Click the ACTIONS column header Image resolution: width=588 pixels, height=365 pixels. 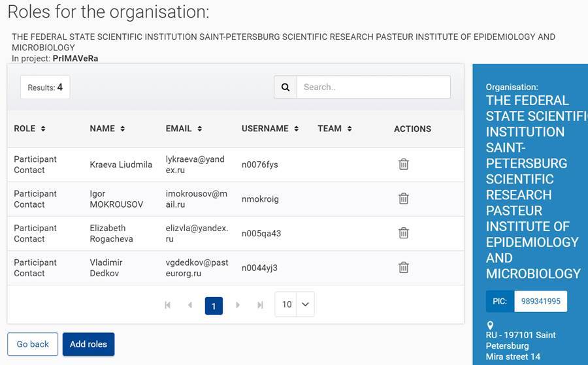[x=412, y=129]
